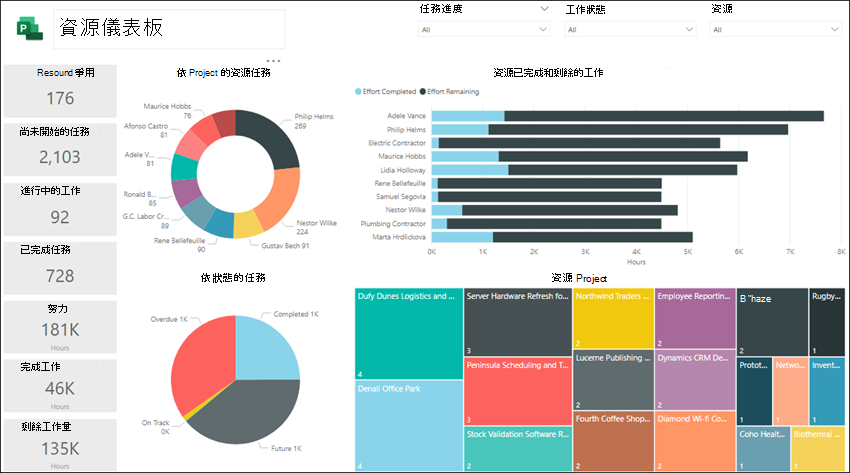850x473 pixels.
Task: Click the 資源儀表板 title box
Action: click(169, 29)
